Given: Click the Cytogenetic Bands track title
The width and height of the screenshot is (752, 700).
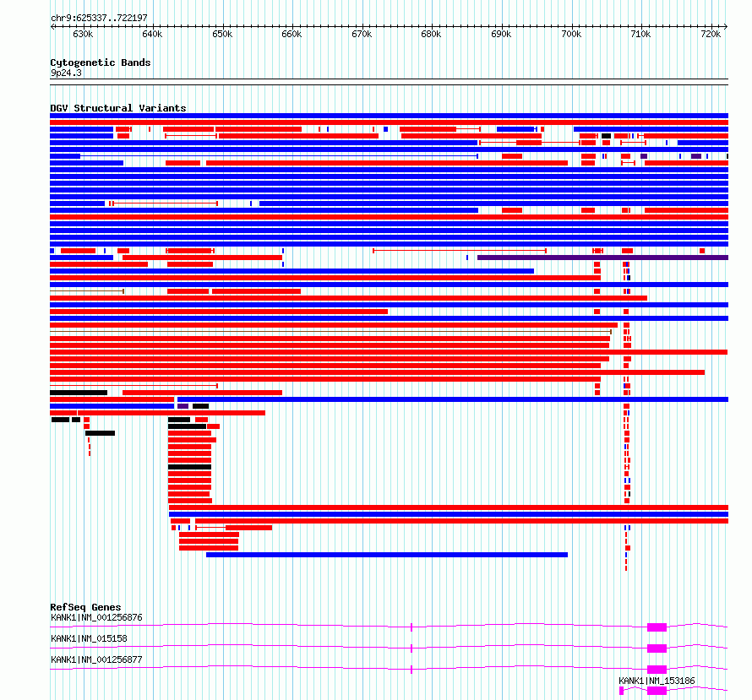Looking at the screenshot, I should [x=101, y=62].
